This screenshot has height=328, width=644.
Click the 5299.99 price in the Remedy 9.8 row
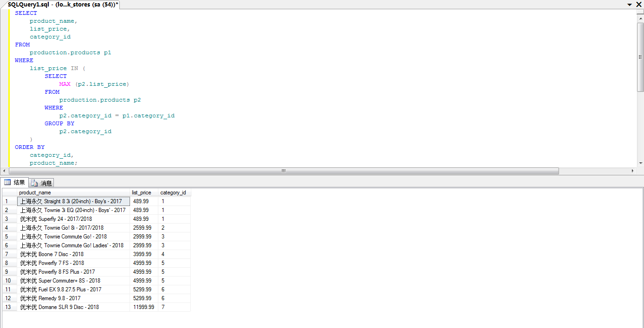click(144, 298)
